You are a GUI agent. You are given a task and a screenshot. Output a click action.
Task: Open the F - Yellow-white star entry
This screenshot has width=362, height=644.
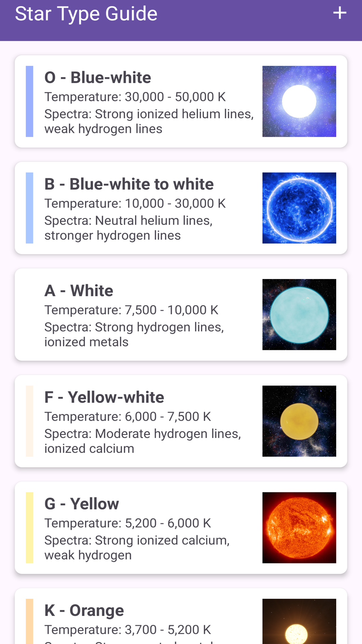point(181,421)
